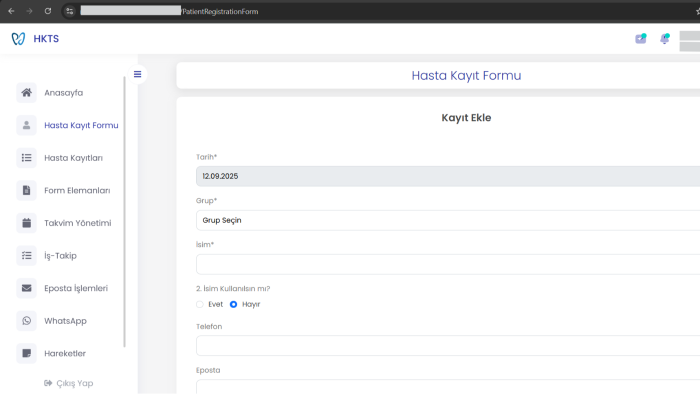Open Hareketler menu item
This screenshot has height=394, width=700.
(x=65, y=353)
